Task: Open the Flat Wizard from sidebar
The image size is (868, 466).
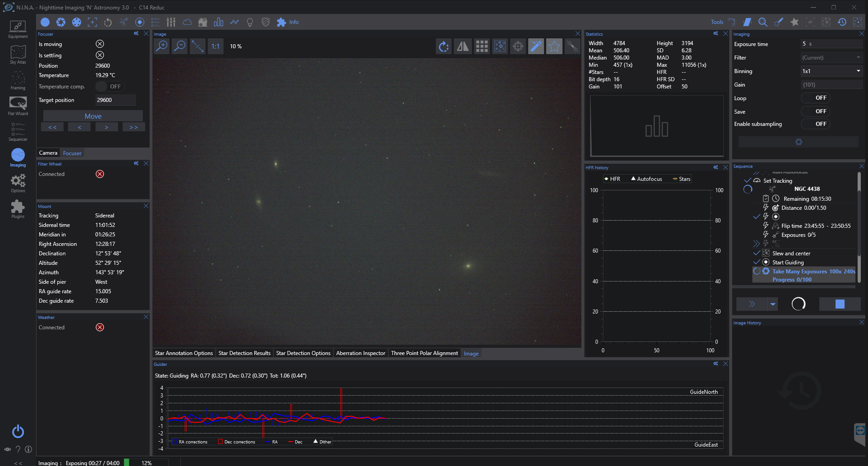Action: (x=18, y=106)
